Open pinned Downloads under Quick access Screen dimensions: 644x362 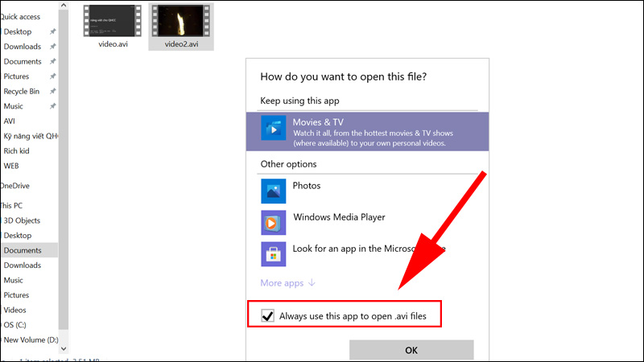23,47
